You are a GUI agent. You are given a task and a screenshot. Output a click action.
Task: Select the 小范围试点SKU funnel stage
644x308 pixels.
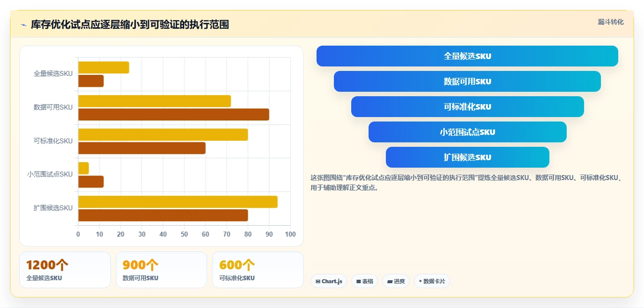467,132
